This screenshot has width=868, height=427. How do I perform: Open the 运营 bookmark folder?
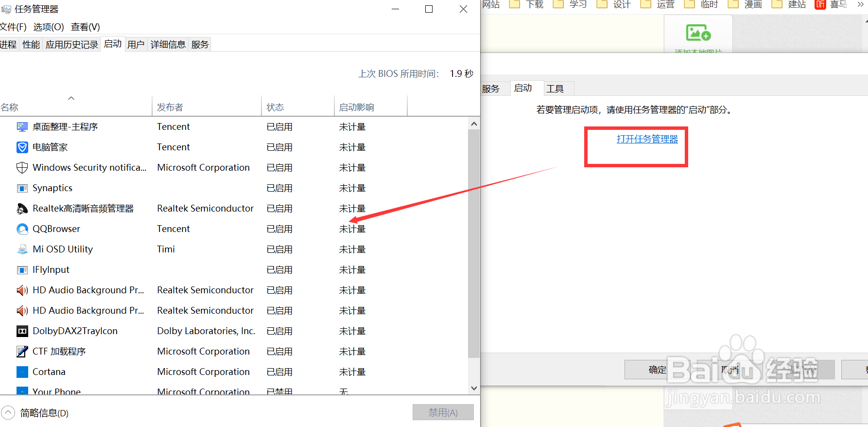[x=658, y=4]
